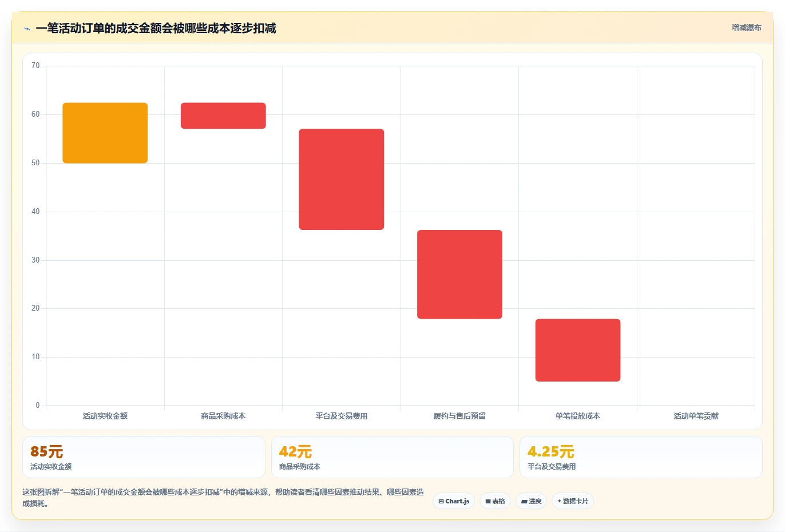Click the y-axis value 40
Screen dimensions: 785x532
point(35,212)
